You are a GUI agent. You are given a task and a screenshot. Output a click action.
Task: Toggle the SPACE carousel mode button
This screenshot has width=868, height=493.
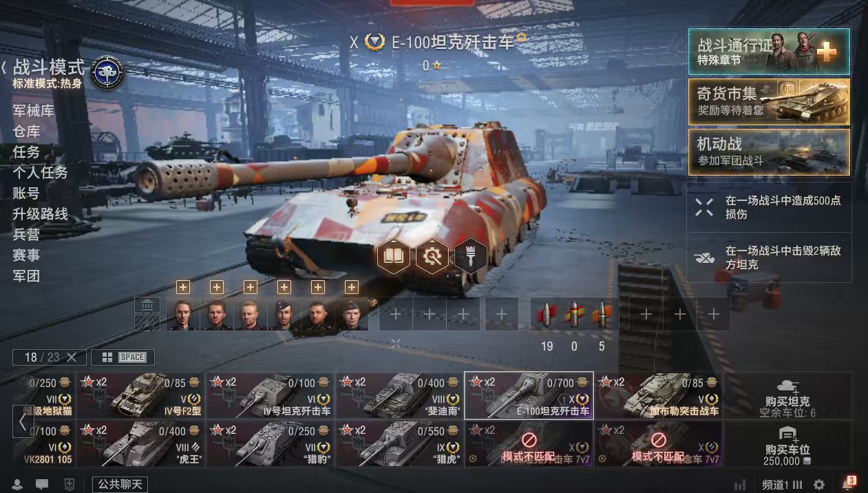click(132, 357)
